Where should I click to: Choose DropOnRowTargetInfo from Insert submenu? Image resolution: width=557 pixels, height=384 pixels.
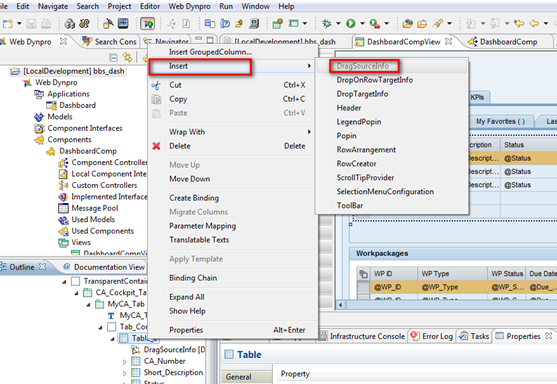click(392, 80)
